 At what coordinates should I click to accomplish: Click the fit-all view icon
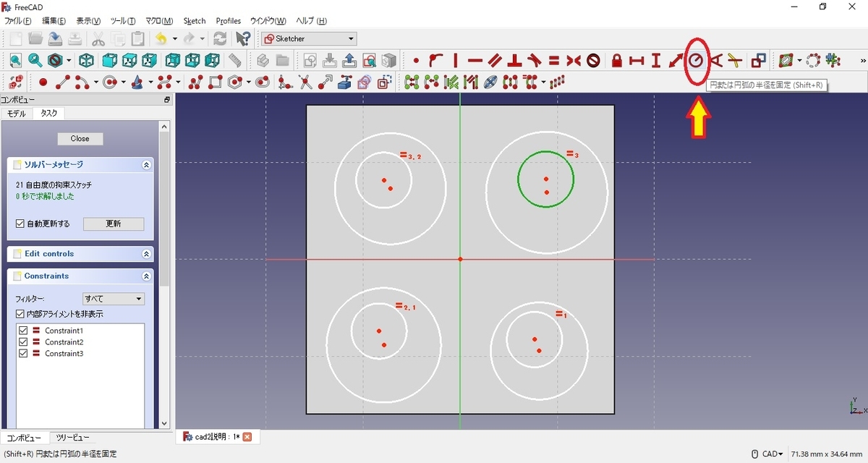pyautogui.click(x=15, y=61)
